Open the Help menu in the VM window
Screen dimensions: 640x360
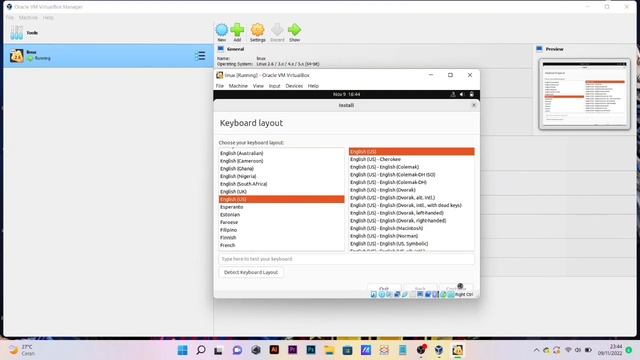pos(313,86)
